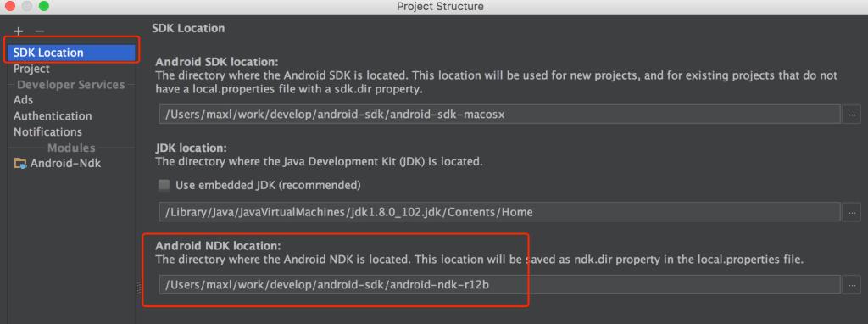
Task: Click the Android-Ndk module folder icon
Action: [x=20, y=164]
